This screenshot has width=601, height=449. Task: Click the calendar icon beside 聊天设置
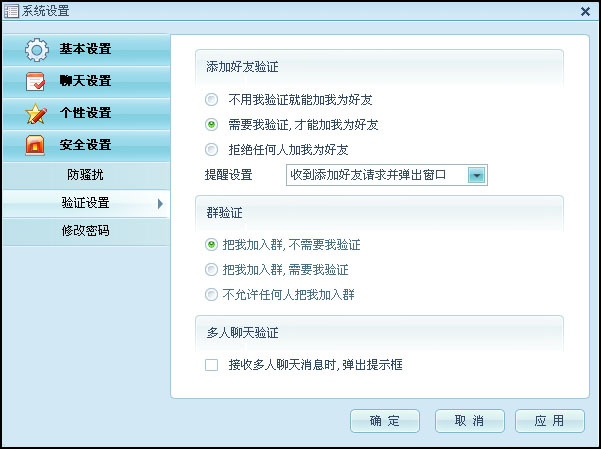pos(36,81)
